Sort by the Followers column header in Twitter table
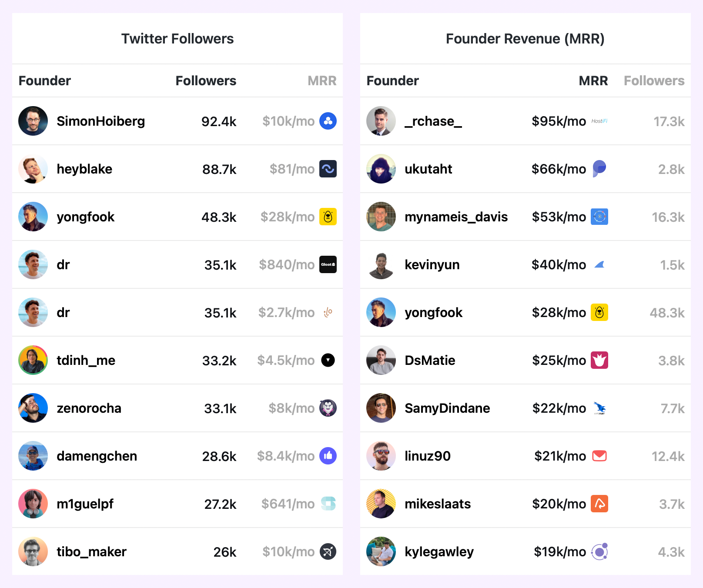The height and width of the screenshot is (588, 703). pyautogui.click(x=206, y=80)
